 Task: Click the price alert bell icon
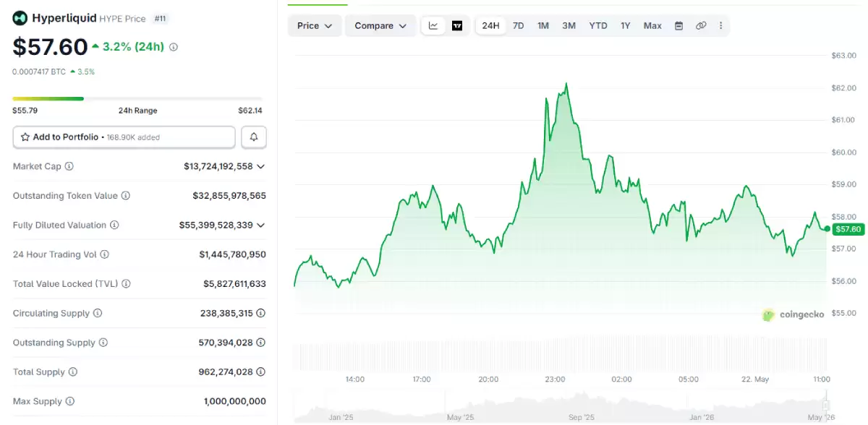pyautogui.click(x=254, y=137)
